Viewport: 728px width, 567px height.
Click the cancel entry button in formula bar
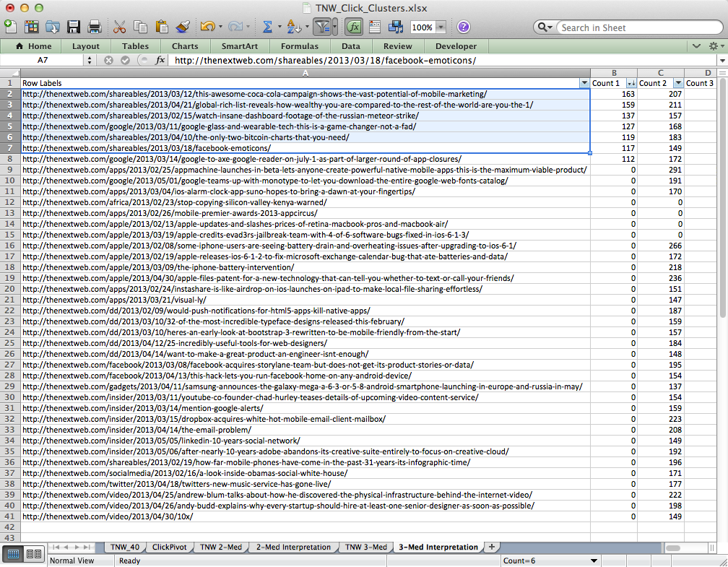click(x=108, y=60)
